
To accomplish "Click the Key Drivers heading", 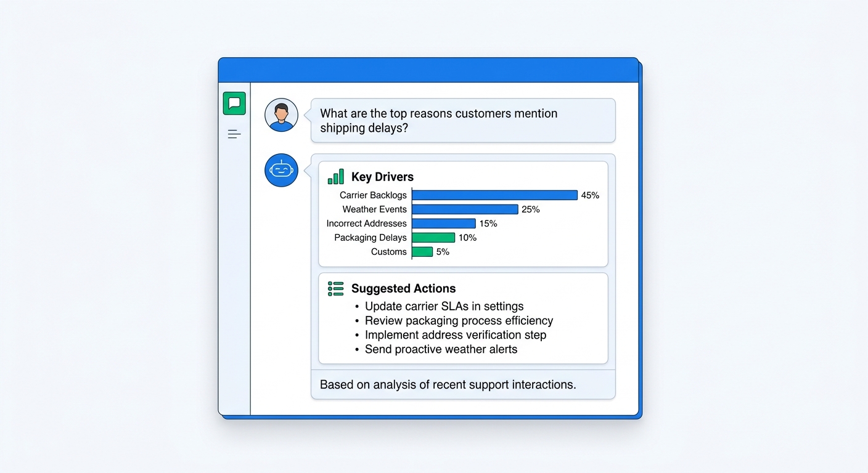I will pyautogui.click(x=382, y=177).
